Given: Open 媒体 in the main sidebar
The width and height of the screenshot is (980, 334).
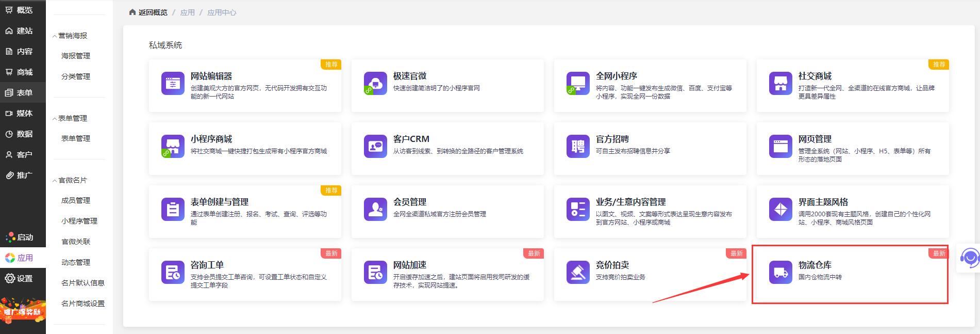Looking at the screenshot, I should [23, 114].
